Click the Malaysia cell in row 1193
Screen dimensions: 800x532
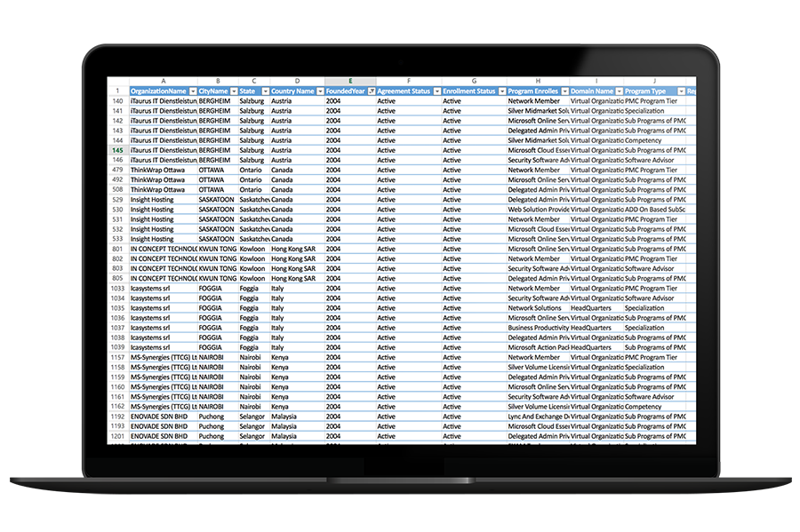pos(298,426)
